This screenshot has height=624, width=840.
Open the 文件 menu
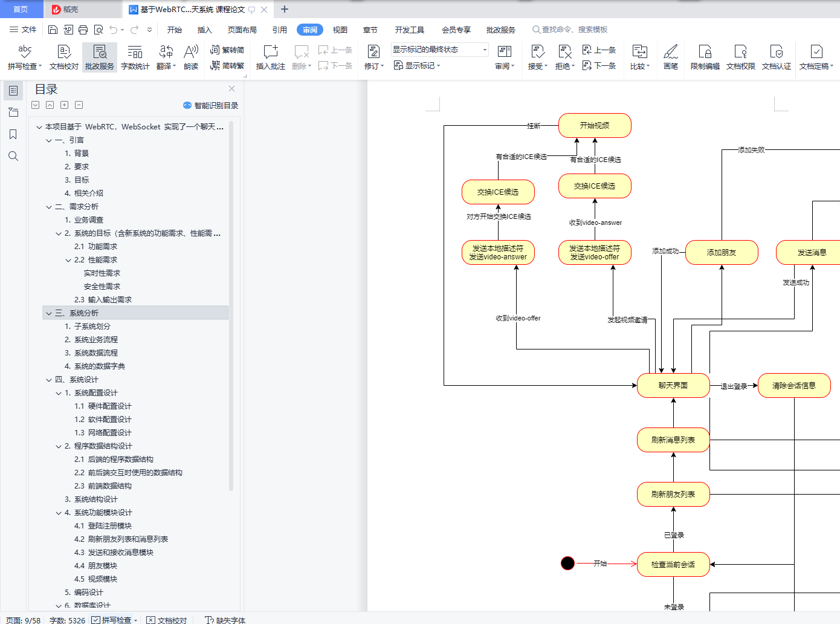[x=23, y=30]
